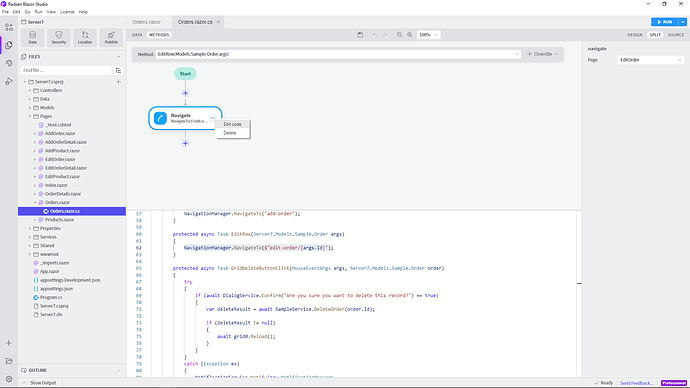Open Program.cs in file tree
The height and width of the screenshot is (388, 690).
[51, 297]
